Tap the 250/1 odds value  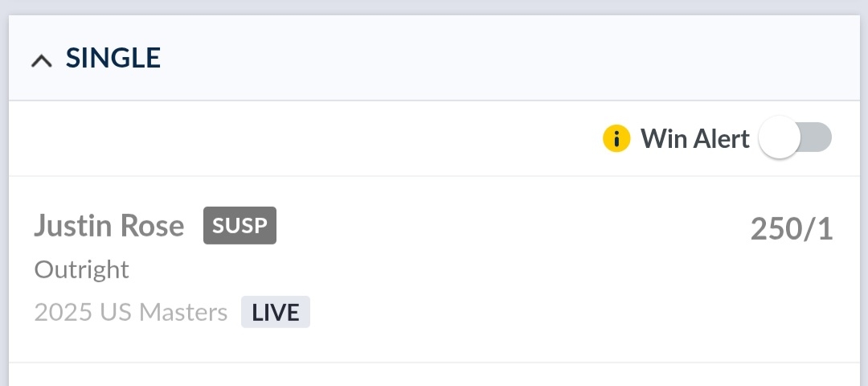point(792,229)
